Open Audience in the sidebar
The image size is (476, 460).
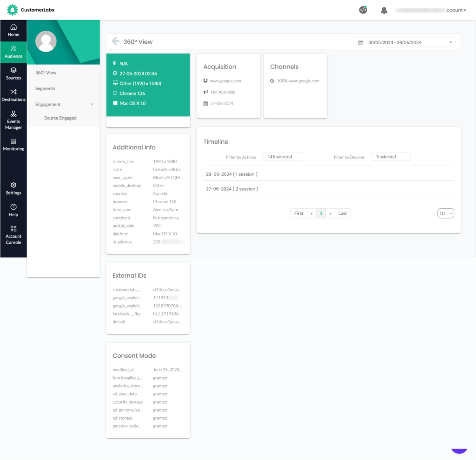[x=13, y=52]
